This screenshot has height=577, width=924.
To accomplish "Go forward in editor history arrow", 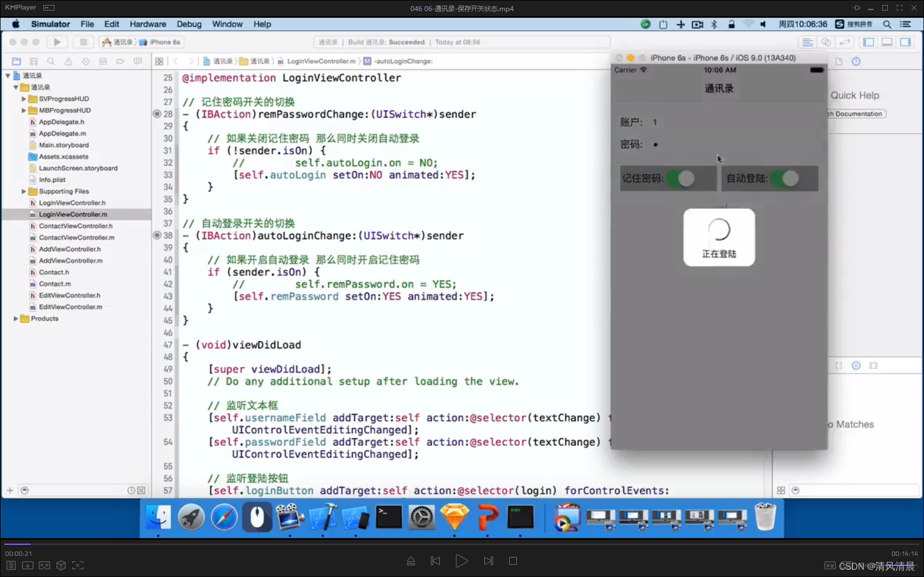I will coord(191,62).
